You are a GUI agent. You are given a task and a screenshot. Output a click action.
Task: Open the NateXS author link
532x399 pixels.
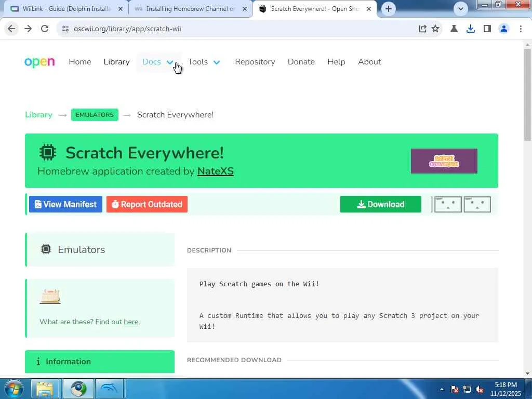216,171
